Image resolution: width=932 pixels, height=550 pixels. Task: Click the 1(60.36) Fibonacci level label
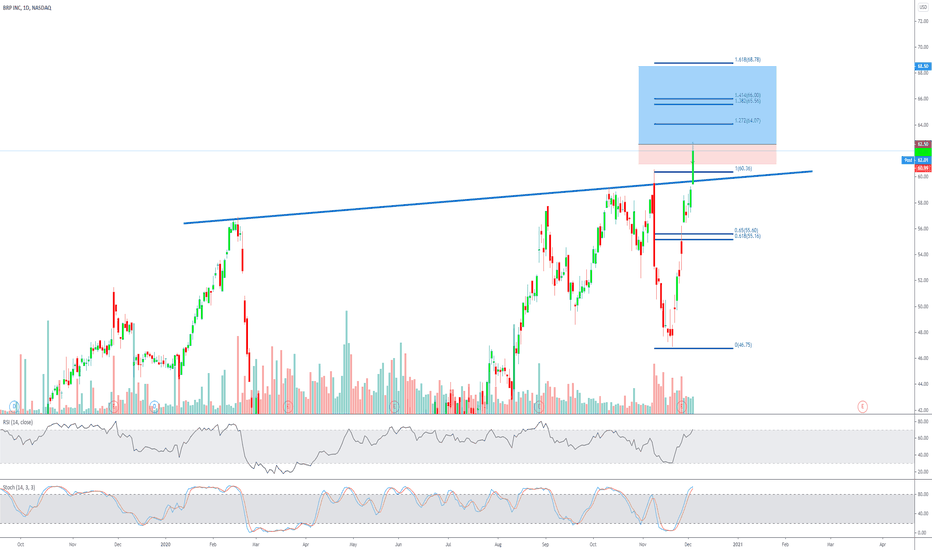click(x=744, y=169)
